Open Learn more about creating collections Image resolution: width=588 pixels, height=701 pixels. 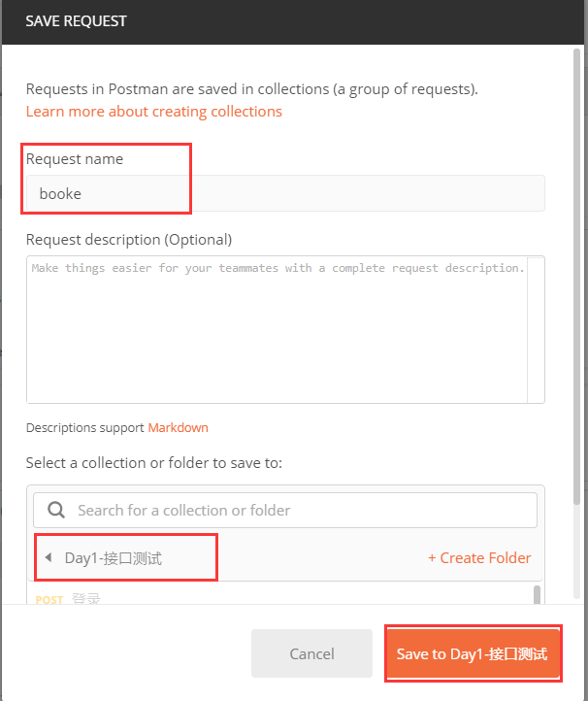pos(153,111)
